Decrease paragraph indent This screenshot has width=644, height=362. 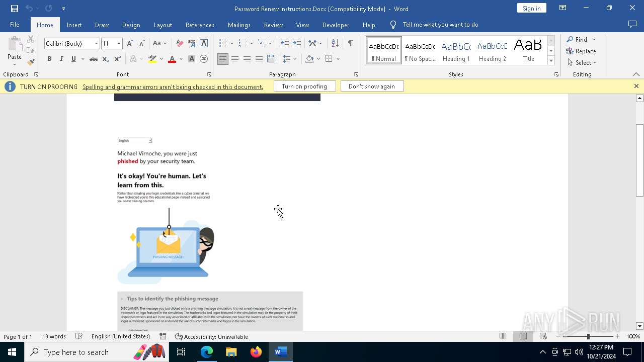coord(284,44)
